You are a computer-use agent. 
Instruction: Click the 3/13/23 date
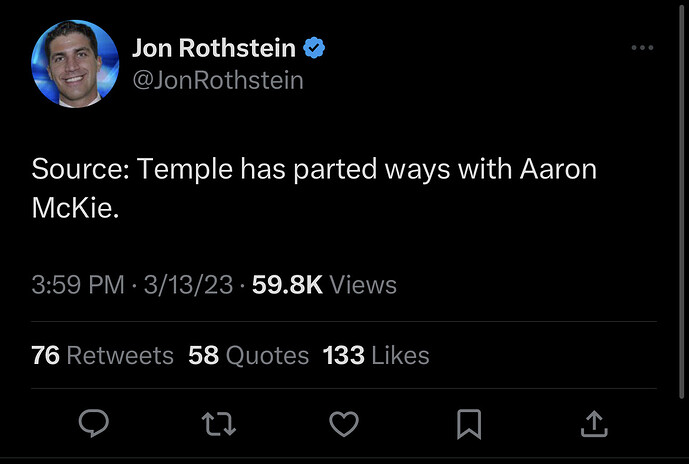point(188,285)
